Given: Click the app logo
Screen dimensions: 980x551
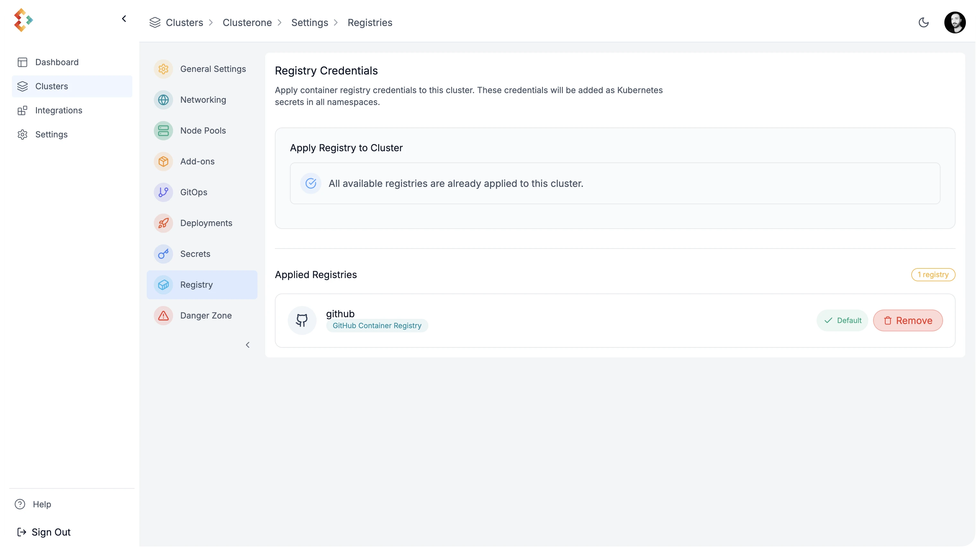Looking at the screenshot, I should click(23, 20).
